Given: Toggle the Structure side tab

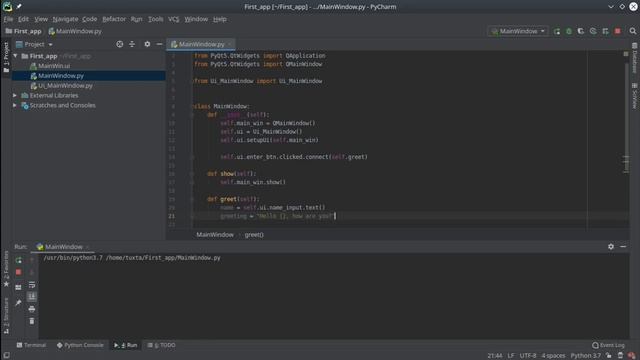Looking at the screenshot, I should 6,316.
